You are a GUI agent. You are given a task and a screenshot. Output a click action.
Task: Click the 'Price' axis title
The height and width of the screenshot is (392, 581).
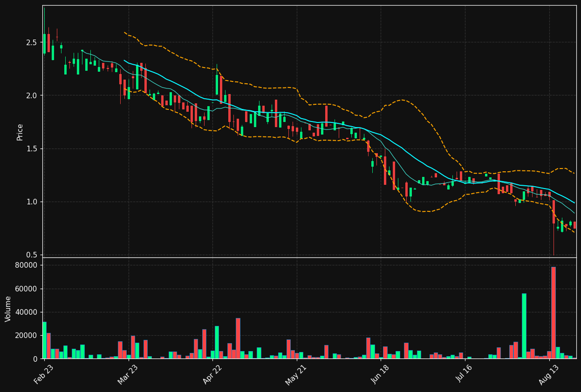pyautogui.click(x=20, y=132)
